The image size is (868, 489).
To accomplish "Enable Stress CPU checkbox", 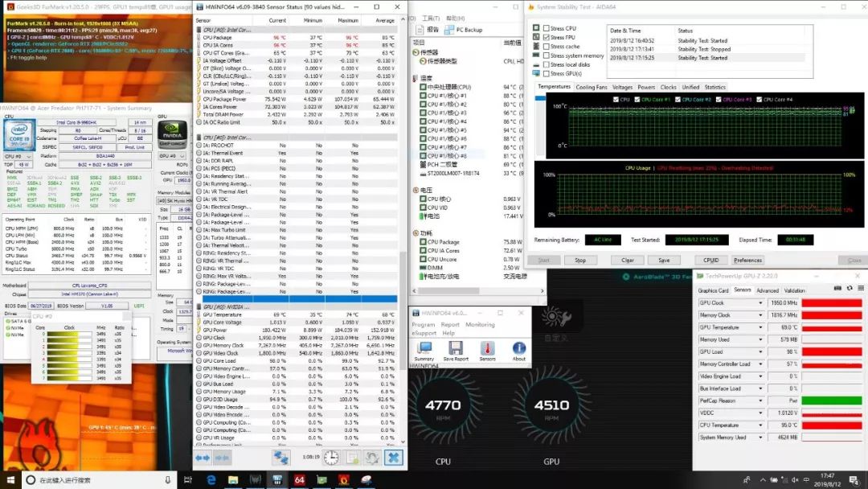I will click(x=547, y=28).
